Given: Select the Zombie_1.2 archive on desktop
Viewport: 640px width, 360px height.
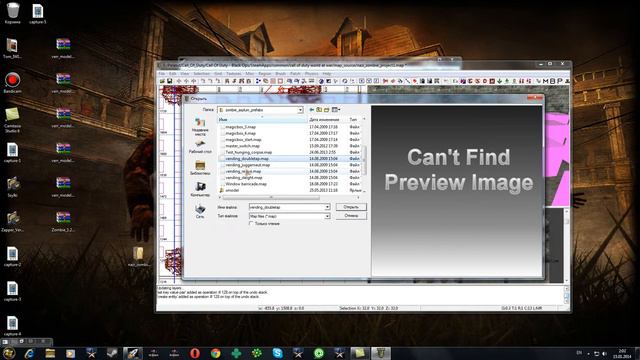Looking at the screenshot, I should click(x=63, y=222).
